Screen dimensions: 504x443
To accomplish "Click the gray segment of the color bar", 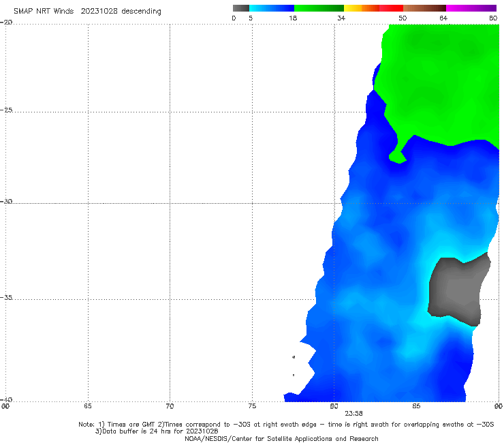I will (240, 8).
